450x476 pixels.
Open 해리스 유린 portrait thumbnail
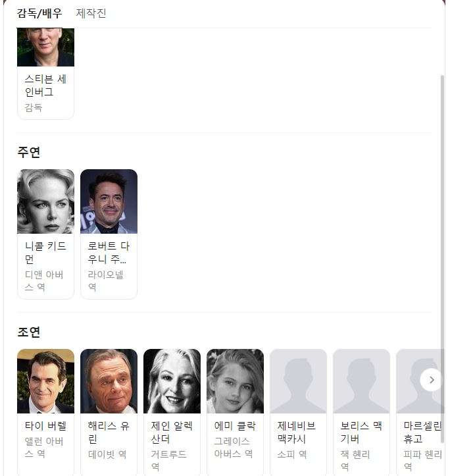point(109,381)
